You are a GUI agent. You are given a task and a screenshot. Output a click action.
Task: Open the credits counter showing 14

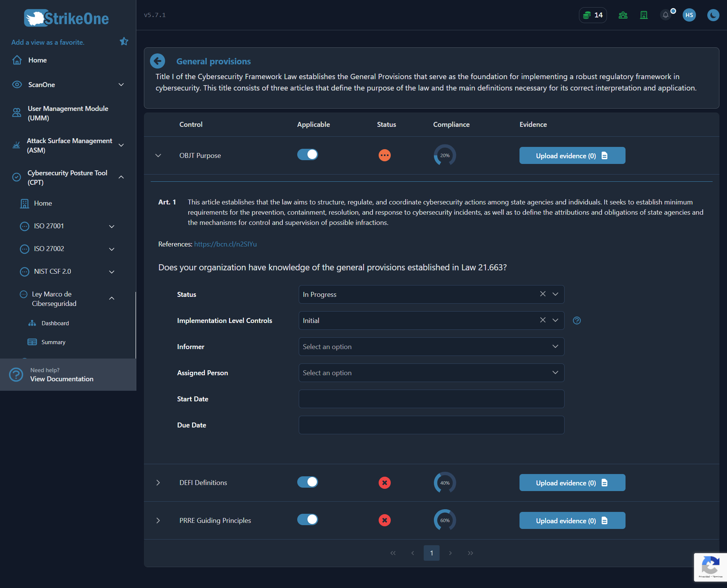click(593, 15)
